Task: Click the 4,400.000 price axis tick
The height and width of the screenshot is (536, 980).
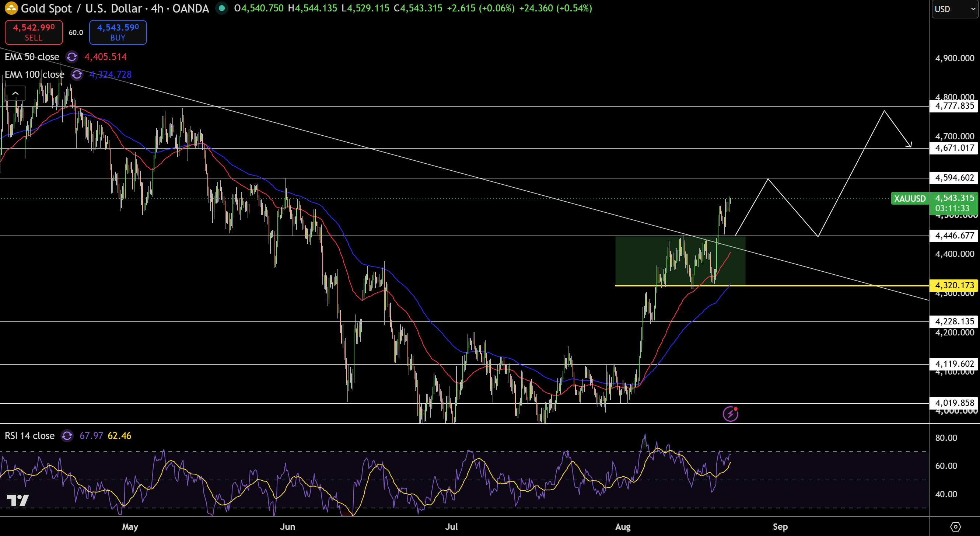Action: tap(955, 254)
